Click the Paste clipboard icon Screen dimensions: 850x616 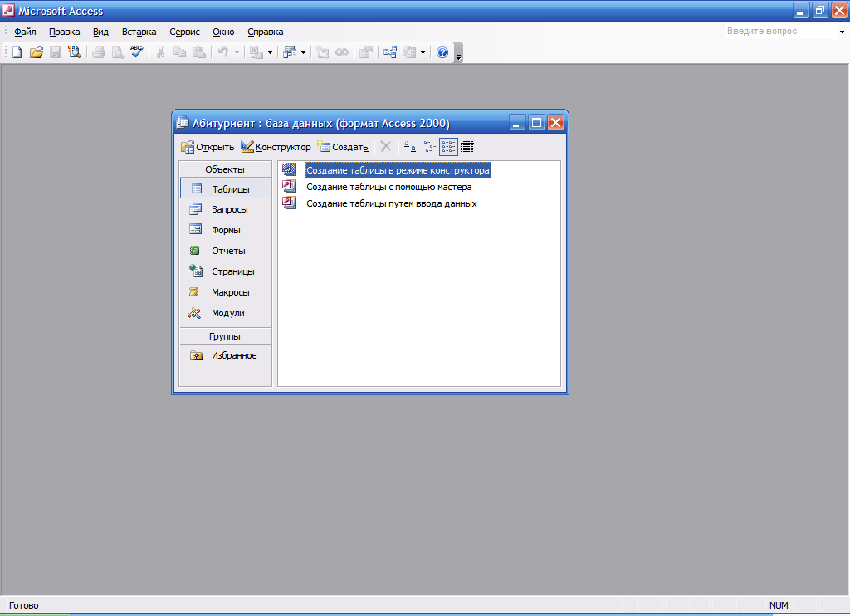click(199, 52)
